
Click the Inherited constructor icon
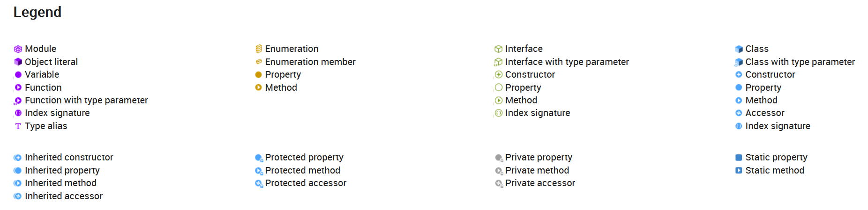[18, 158]
